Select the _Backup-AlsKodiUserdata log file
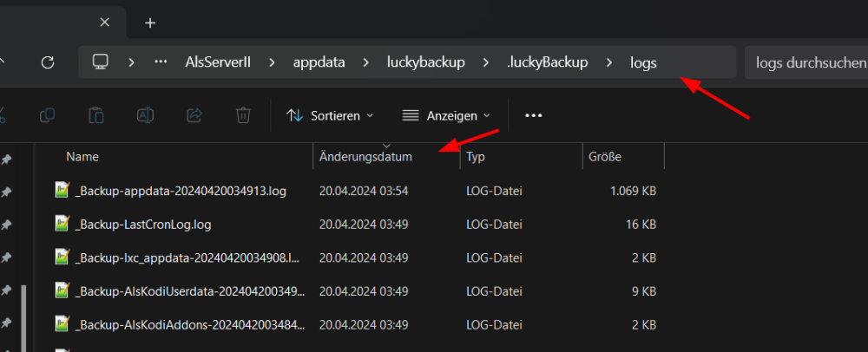The width and height of the screenshot is (868, 352). (189, 290)
